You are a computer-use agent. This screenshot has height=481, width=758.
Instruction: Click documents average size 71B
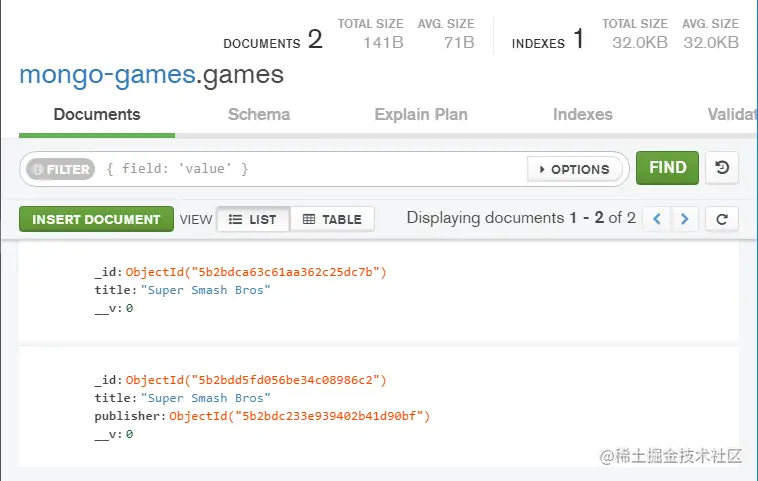click(x=459, y=43)
